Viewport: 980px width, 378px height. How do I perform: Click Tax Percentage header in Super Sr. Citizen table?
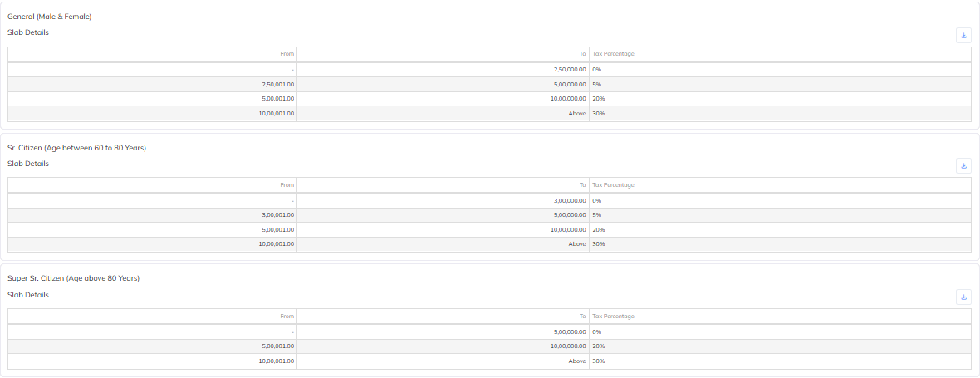tap(780, 317)
